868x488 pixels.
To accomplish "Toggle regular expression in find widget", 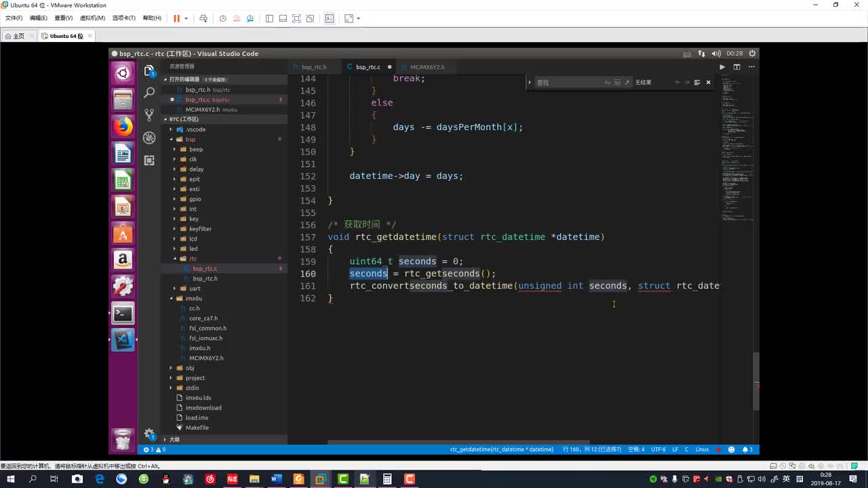I will tap(627, 83).
